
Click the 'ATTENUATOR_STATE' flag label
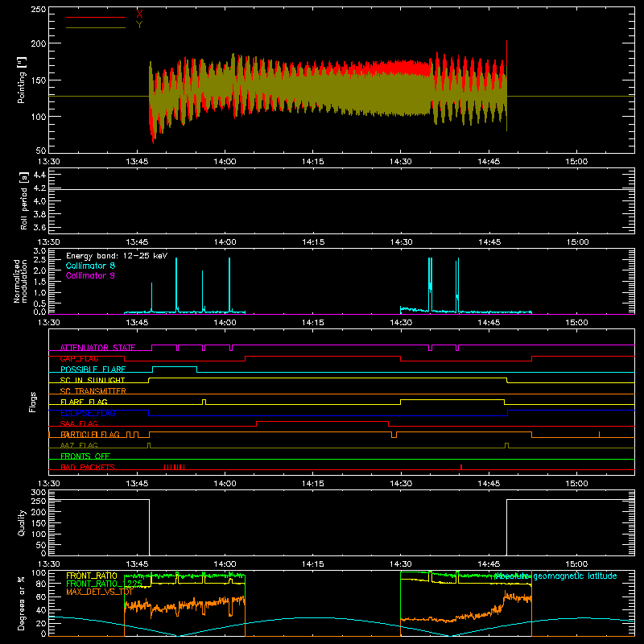(97, 348)
